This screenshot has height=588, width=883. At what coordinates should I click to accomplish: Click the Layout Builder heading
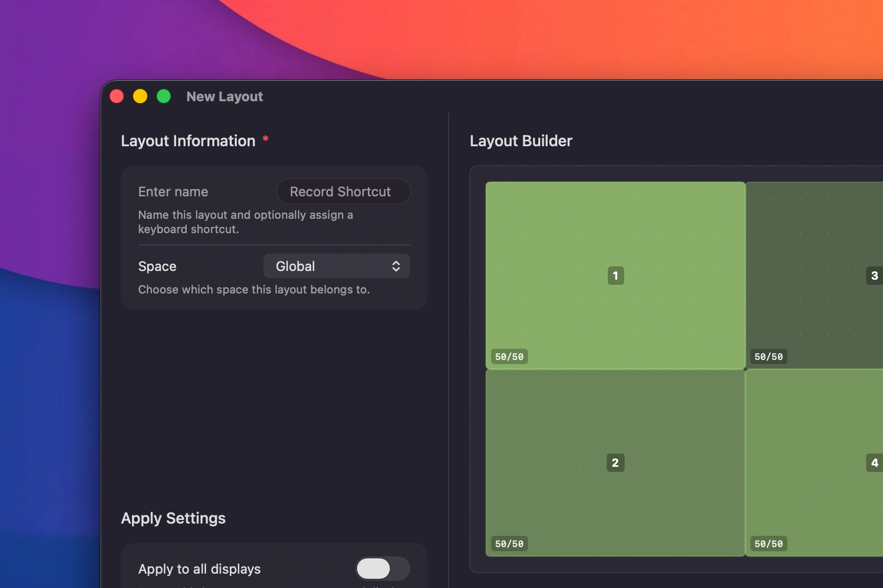click(521, 141)
